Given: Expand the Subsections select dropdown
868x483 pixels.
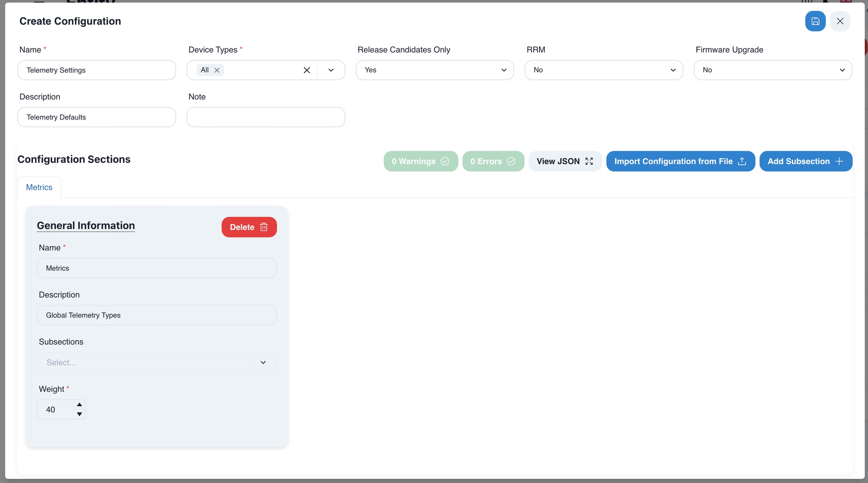Looking at the screenshot, I should (263, 362).
